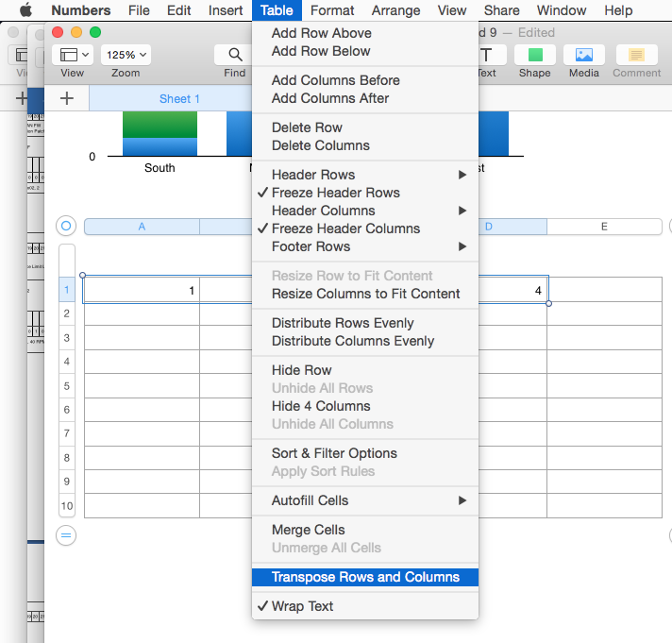The image size is (672, 643).
Task: Expand Autofill Cells submenu
Action: pos(365,500)
